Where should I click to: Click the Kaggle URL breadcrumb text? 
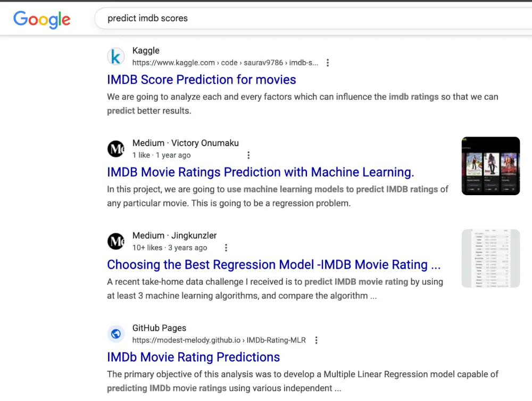[225, 63]
